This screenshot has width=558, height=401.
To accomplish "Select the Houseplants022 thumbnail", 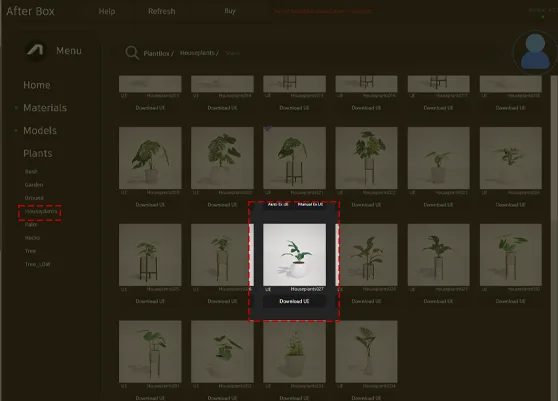I will pos(366,158).
